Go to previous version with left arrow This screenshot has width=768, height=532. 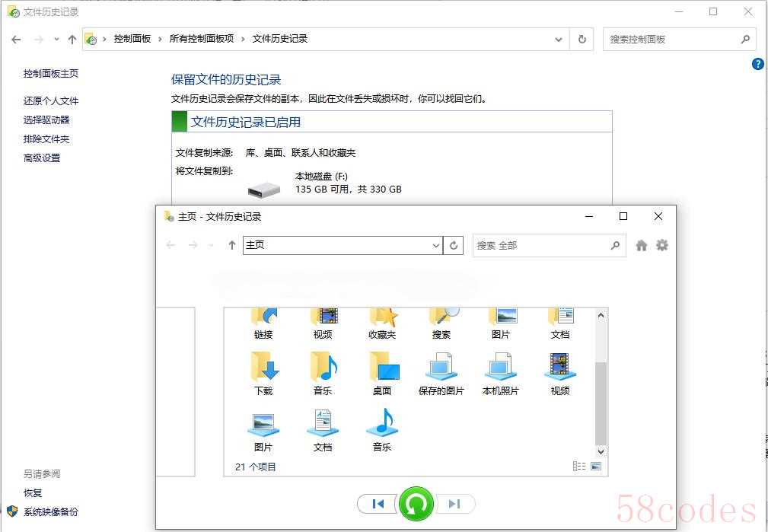(377, 504)
